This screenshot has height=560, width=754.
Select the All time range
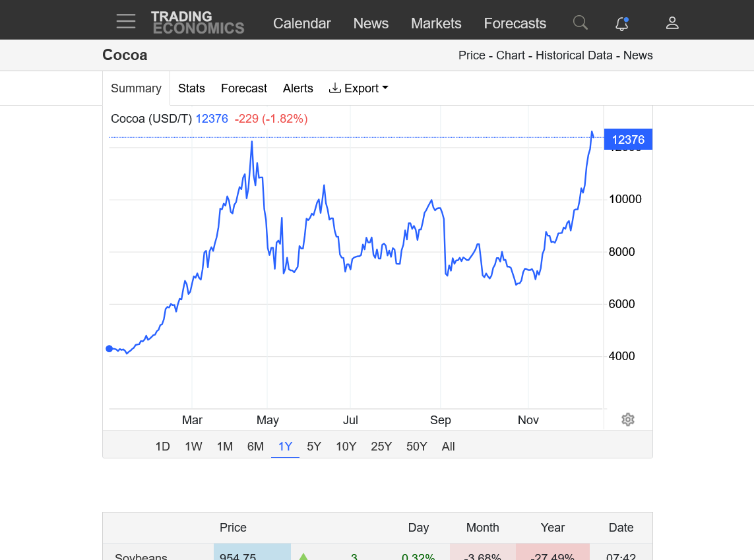click(x=448, y=447)
